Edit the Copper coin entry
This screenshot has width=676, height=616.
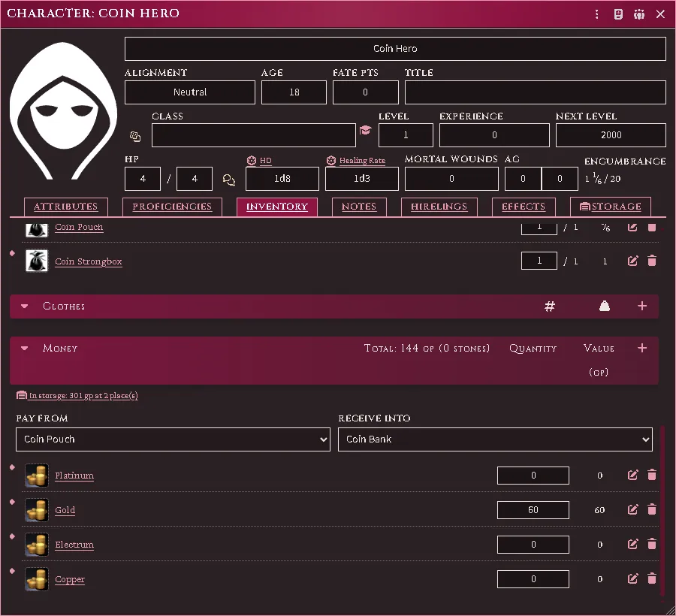tap(632, 578)
